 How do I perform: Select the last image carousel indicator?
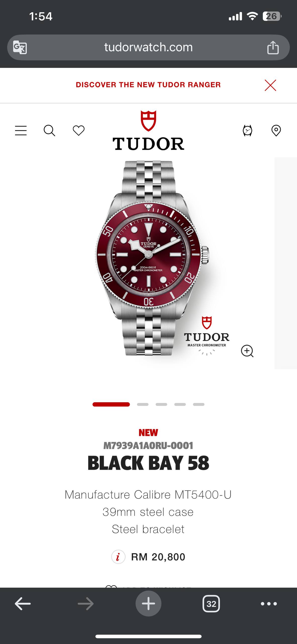[199, 405]
